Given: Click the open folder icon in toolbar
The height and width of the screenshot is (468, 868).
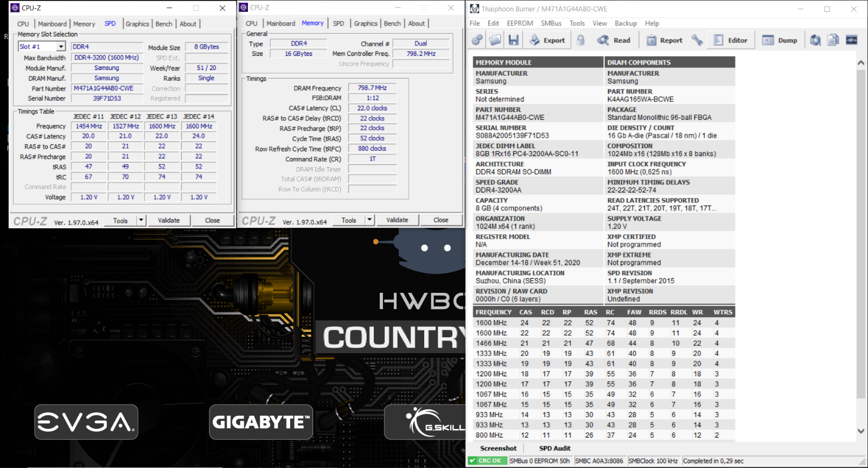Looking at the screenshot, I should (x=495, y=40).
